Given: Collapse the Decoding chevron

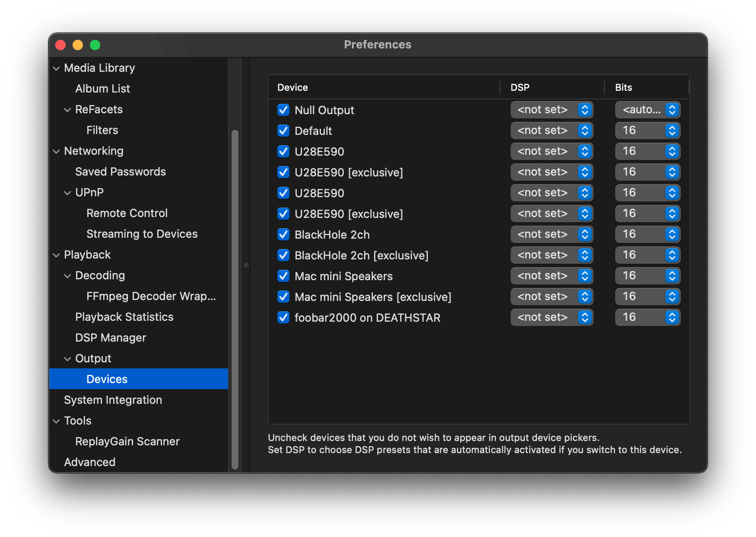Looking at the screenshot, I should coord(67,276).
